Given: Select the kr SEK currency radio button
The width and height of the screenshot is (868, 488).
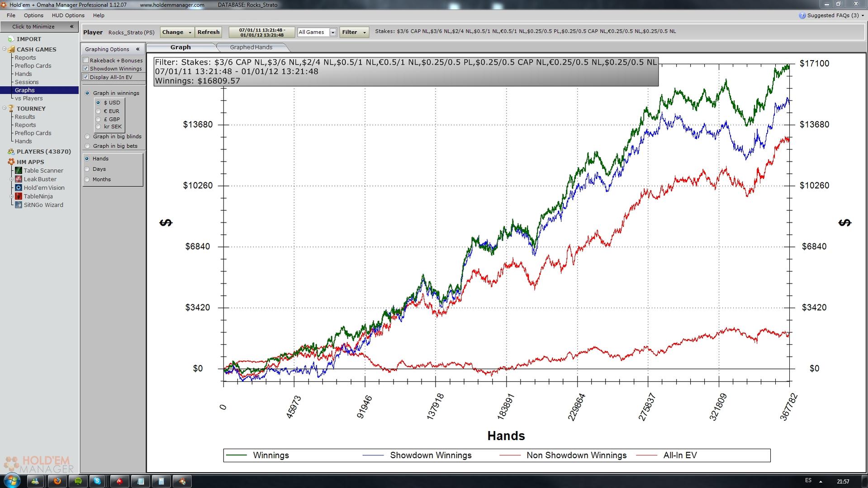Looking at the screenshot, I should [x=98, y=127].
